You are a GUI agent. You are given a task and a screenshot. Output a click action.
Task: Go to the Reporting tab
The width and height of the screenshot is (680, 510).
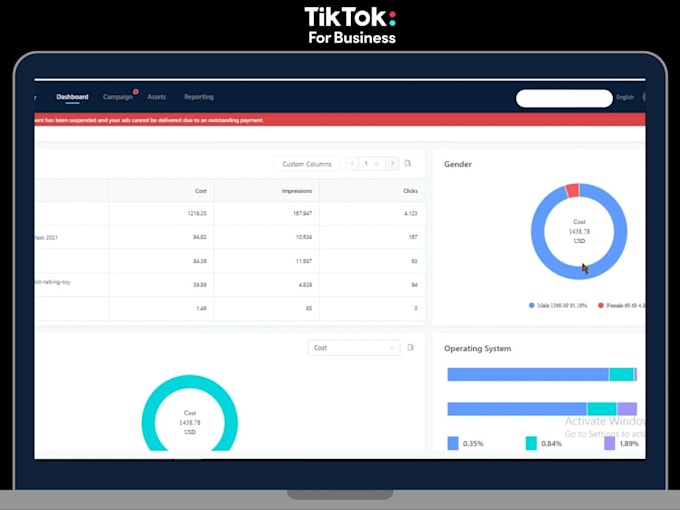(x=199, y=97)
